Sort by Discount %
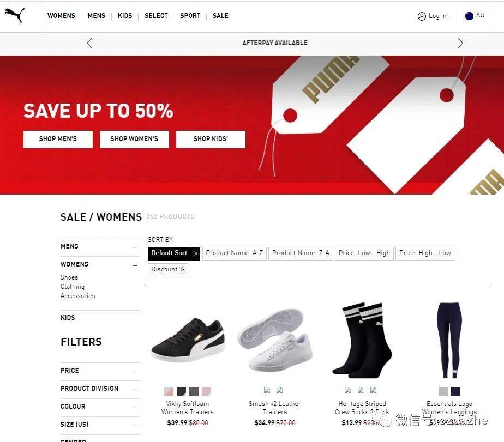 [x=168, y=270]
